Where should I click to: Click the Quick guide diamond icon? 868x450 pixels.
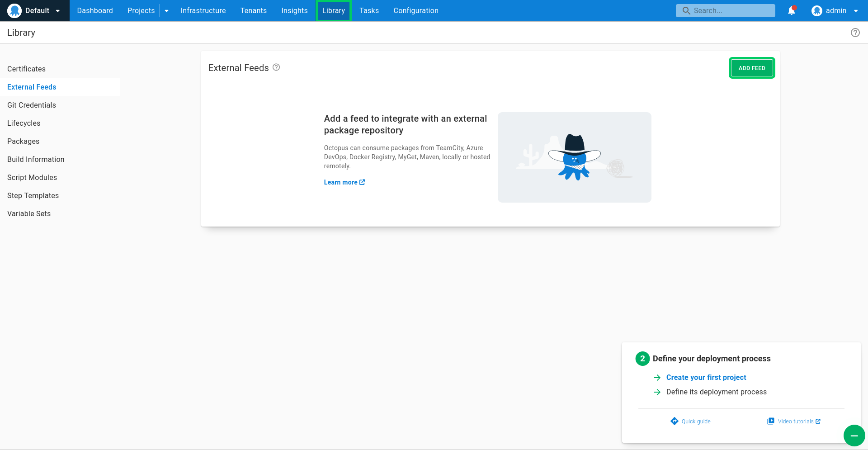675,421
